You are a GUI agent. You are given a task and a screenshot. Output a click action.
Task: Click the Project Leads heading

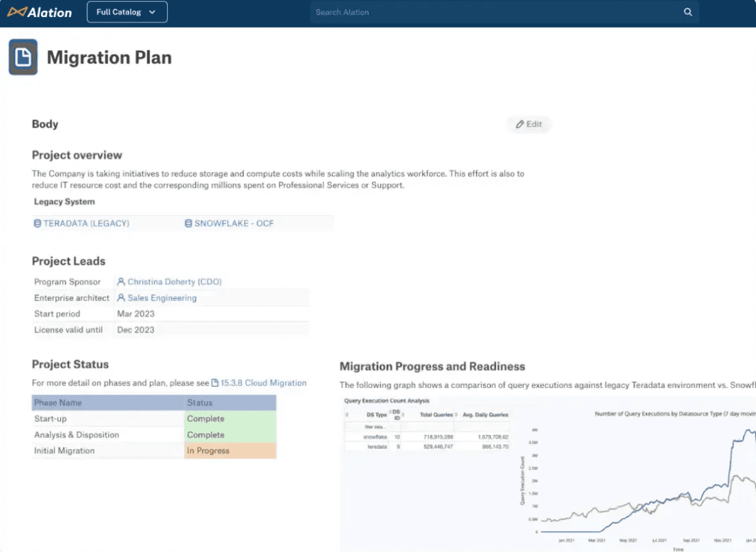[69, 262]
